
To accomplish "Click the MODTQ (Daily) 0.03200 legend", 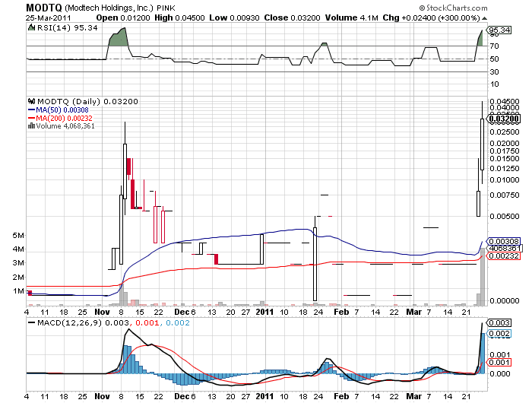I will (x=87, y=102).
